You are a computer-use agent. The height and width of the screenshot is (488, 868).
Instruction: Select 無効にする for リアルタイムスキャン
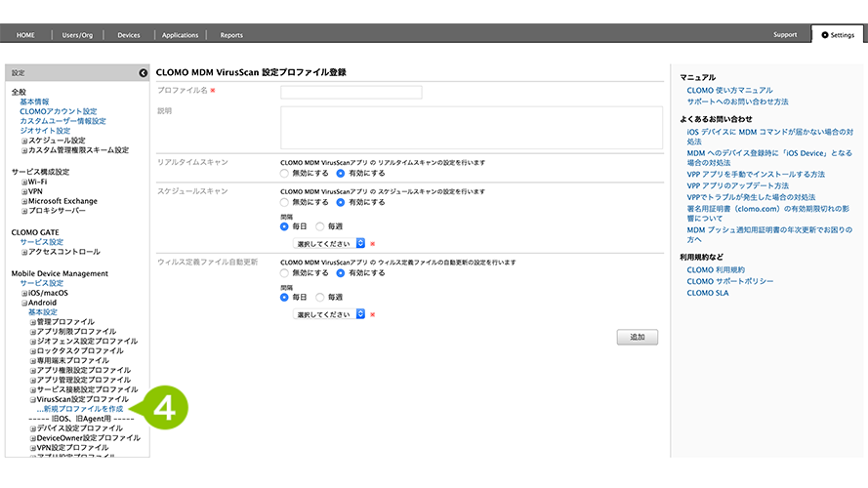pos(284,173)
